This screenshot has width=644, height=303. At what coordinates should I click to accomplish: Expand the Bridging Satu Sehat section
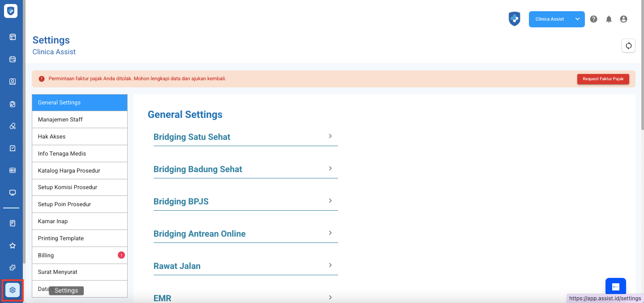point(245,137)
